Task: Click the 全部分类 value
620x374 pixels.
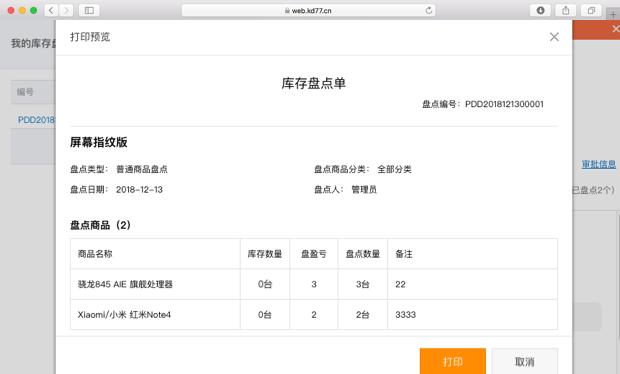Action: [394, 169]
